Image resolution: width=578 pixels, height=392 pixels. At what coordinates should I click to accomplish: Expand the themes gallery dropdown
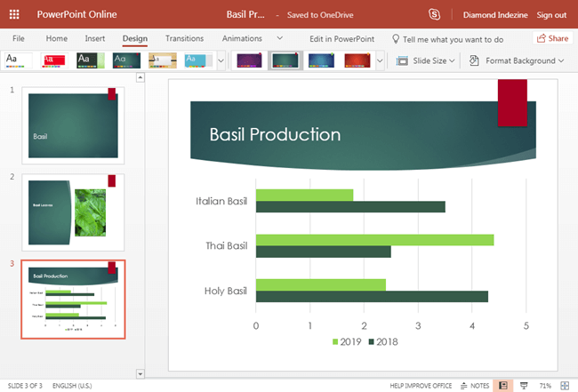tap(221, 60)
